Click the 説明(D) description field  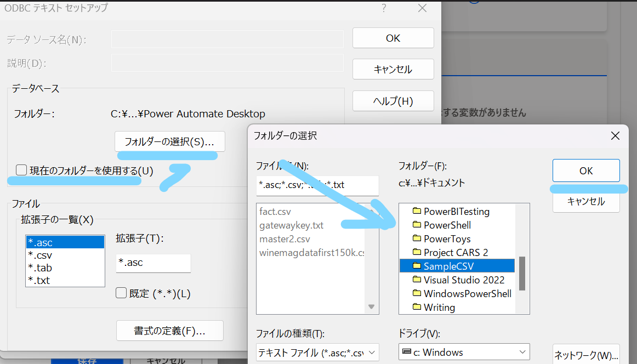(x=228, y=62)
